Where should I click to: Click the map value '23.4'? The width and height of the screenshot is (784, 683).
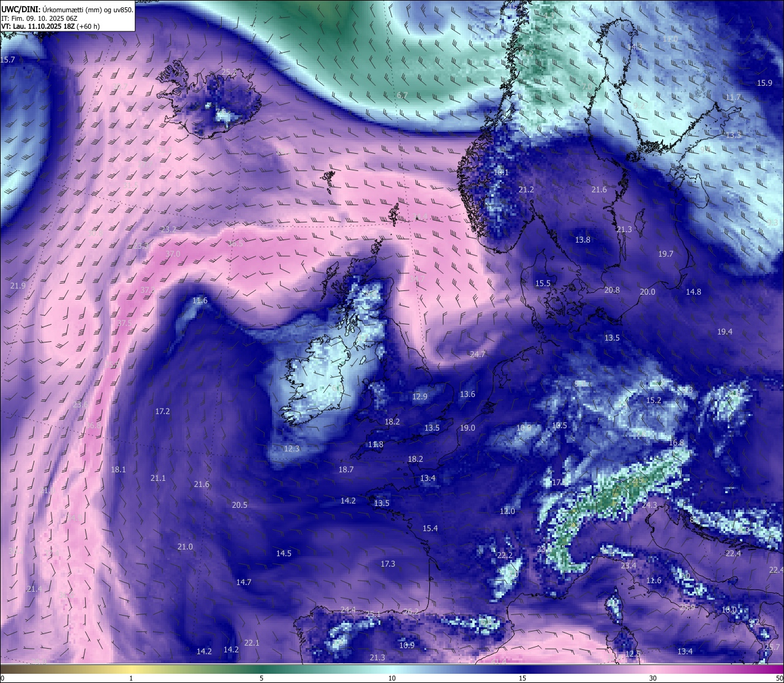[x=628, y=566]
